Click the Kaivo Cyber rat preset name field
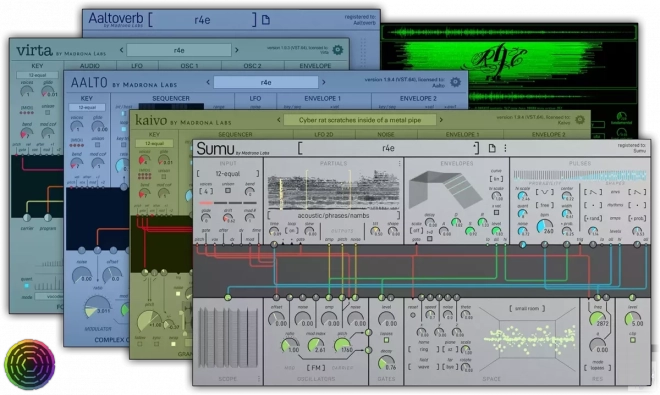 click(x=360, y=120)
